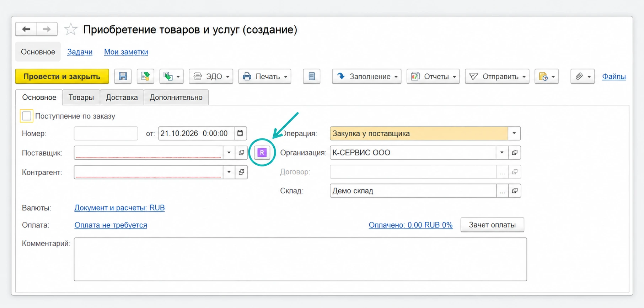The width and height of the screenshot is (644, 308).
Task: Expand the Организация dropdown arrow
Action: click(502, 153)
